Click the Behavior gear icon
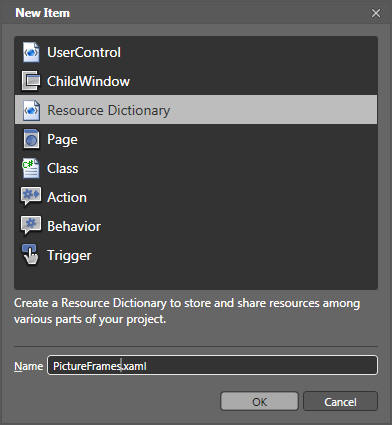Viewport: 392px width, 425px height. click(x=31, y=225)
